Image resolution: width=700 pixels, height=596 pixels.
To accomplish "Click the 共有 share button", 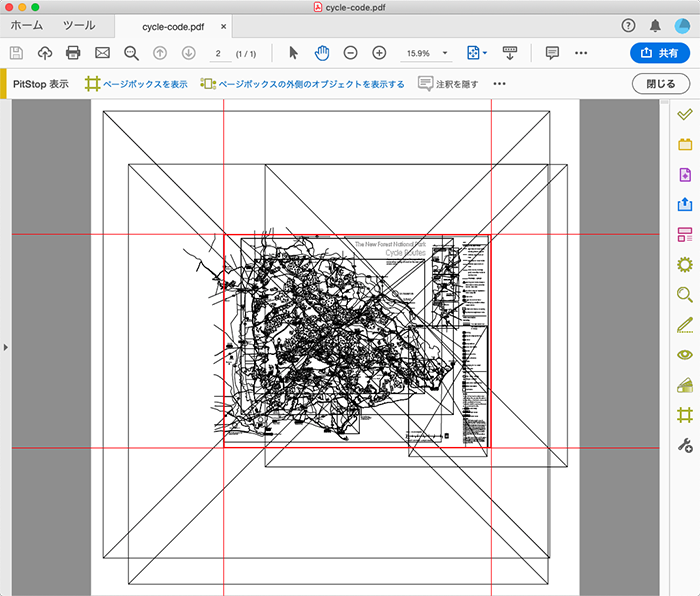I will tap(660, 53).
